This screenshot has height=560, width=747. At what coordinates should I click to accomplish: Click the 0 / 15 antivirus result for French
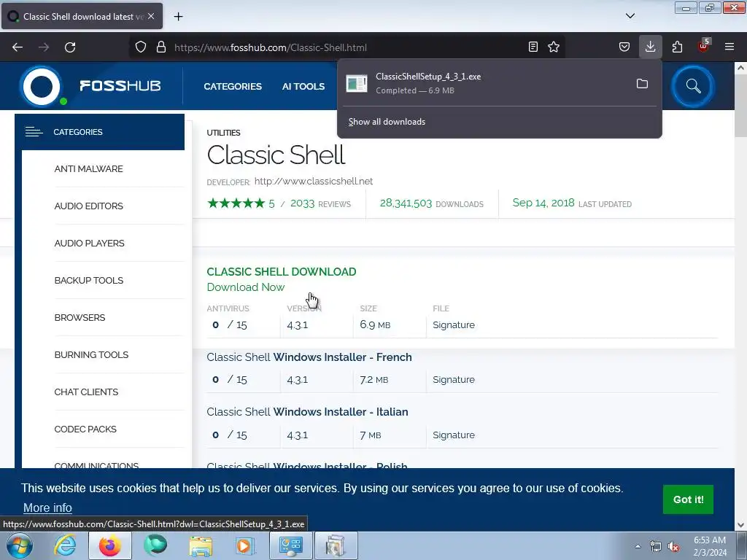coord(230,379)
